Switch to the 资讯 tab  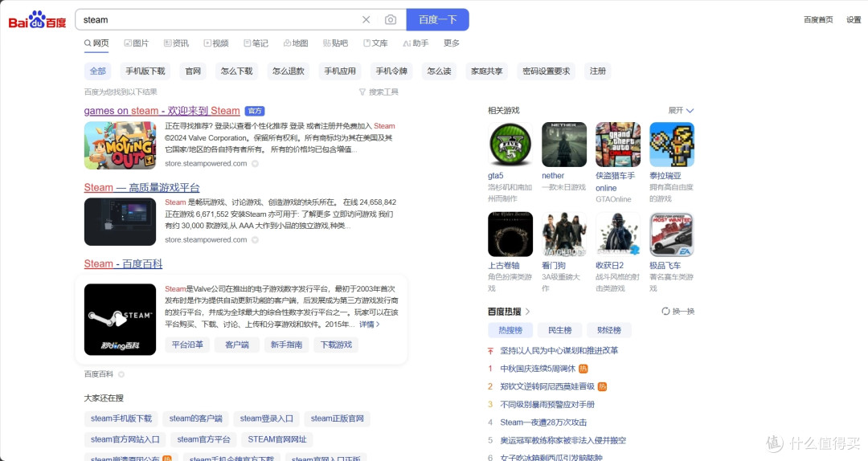176,43
